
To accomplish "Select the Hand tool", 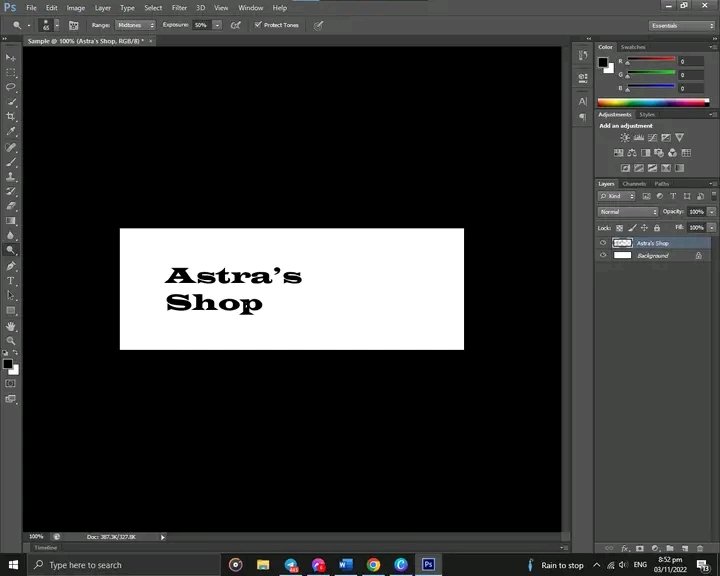I will 10,327.
